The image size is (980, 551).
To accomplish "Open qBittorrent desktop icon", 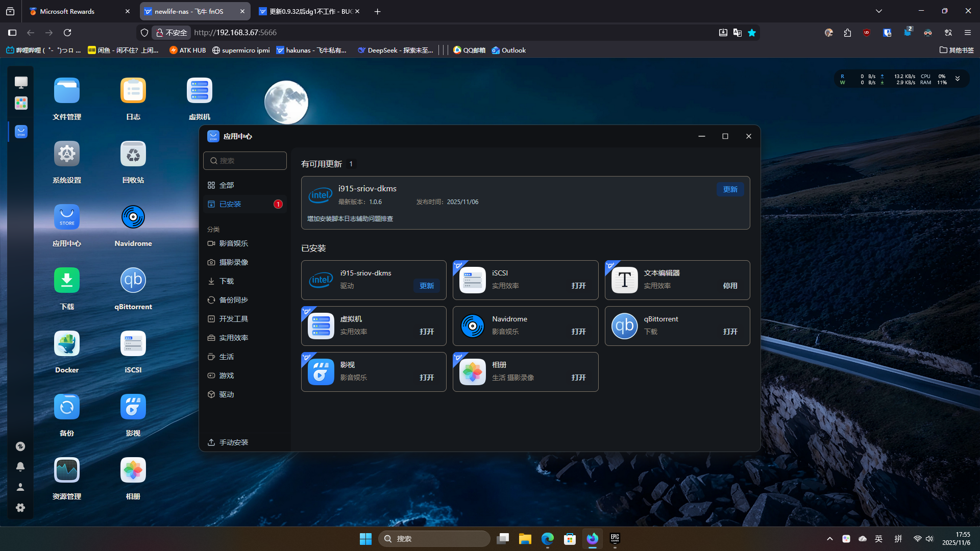I will point(133,281).
